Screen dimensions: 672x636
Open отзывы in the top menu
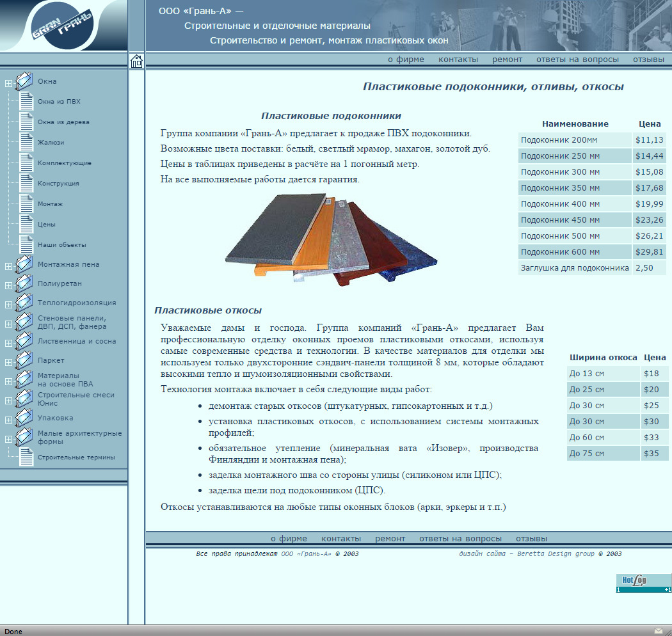coord(648,60)
